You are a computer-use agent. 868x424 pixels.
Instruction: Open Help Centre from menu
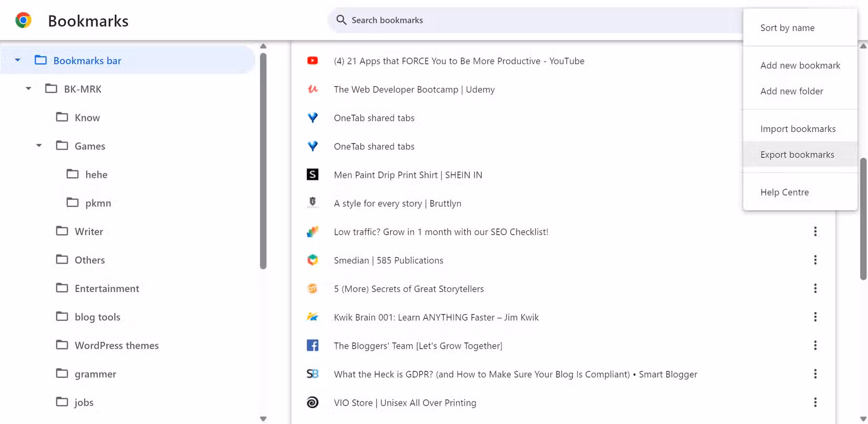(800, 192)
